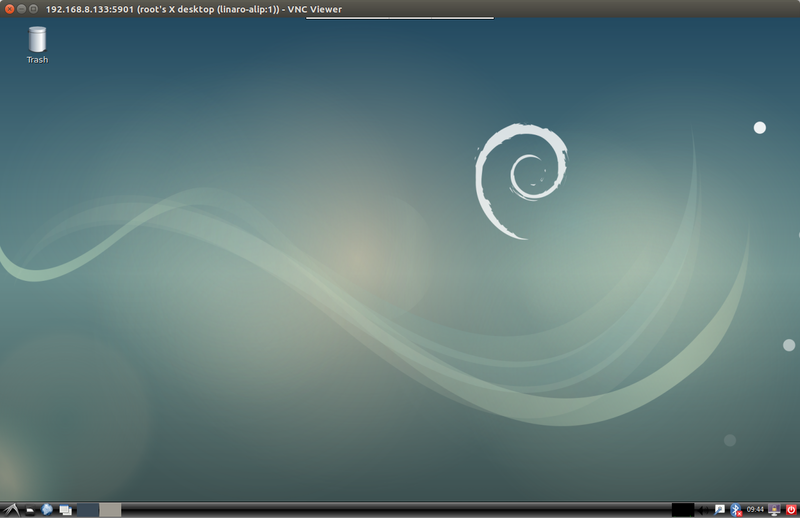Click the 09:44 panel clock
Viewport: 800px width, 518px height.
755,510
